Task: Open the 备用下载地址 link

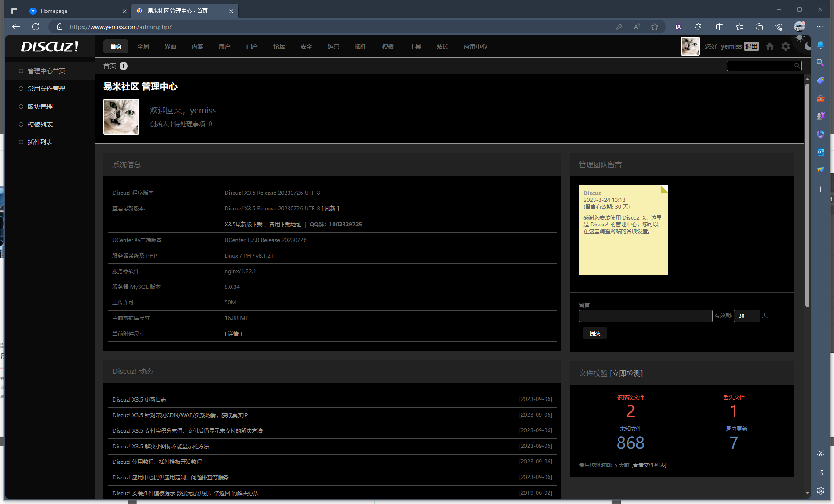Action: tap(285, 225)
